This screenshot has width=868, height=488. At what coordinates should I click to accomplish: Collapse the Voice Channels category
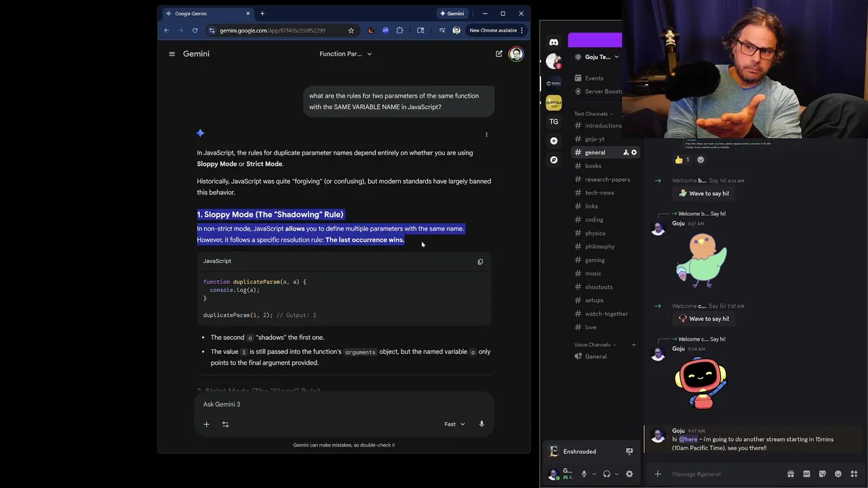coord(595,345)
